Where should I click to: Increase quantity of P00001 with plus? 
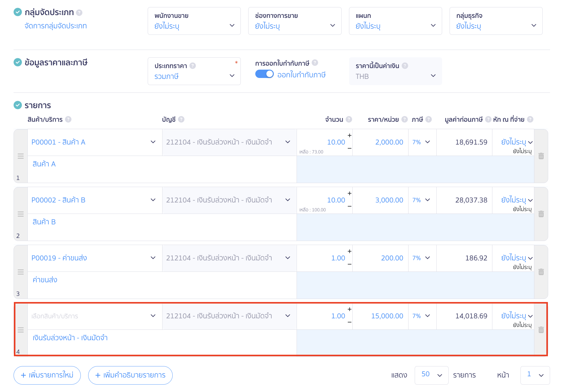coord(349,135)
